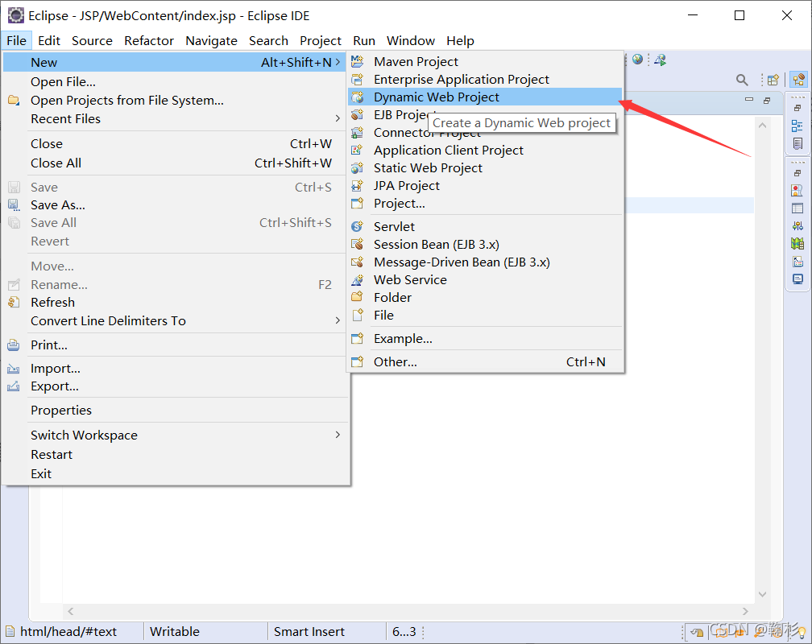Choose Open File... from File menu
Image resolution: width=812 pixels, height=644 pixels.
[175, 81]
